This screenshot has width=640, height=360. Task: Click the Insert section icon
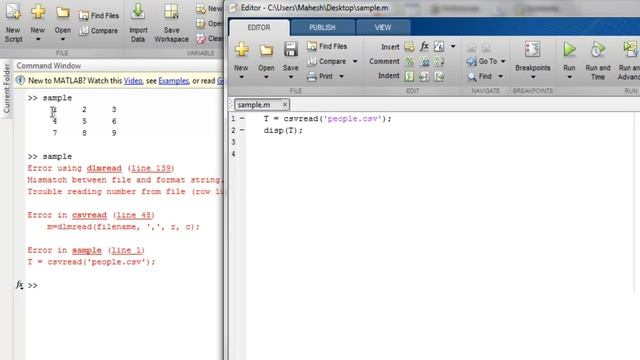pyautogui.click(x=409, y=47)
